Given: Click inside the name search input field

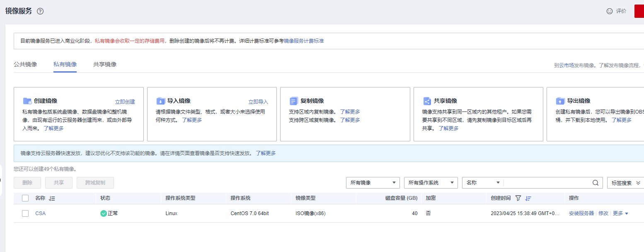Looking at the screenshot, I should point(551,182).
